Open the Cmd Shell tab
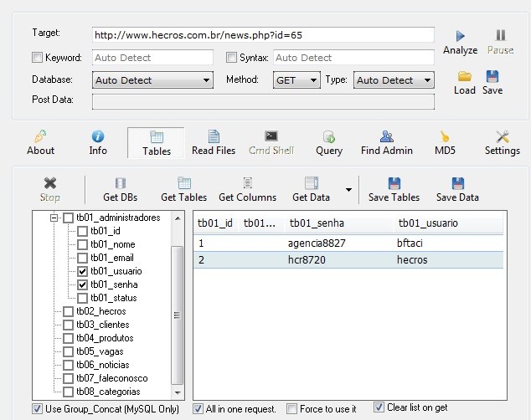The image size is (531, 420). (x=271, y=143)
